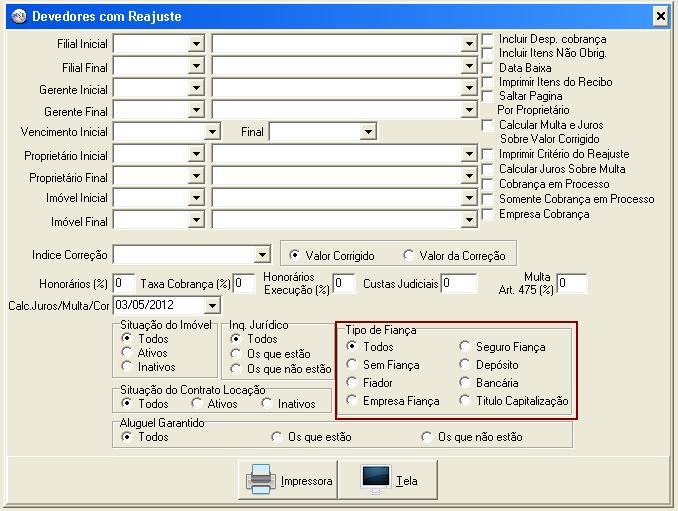This screenshot has width=678, height=511.
Task: Select Seguro Fiança radio button
Action: [x=465, y=347]
